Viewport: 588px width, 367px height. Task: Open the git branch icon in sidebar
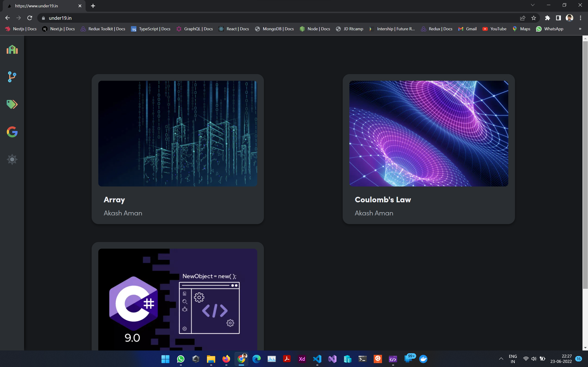12,77
